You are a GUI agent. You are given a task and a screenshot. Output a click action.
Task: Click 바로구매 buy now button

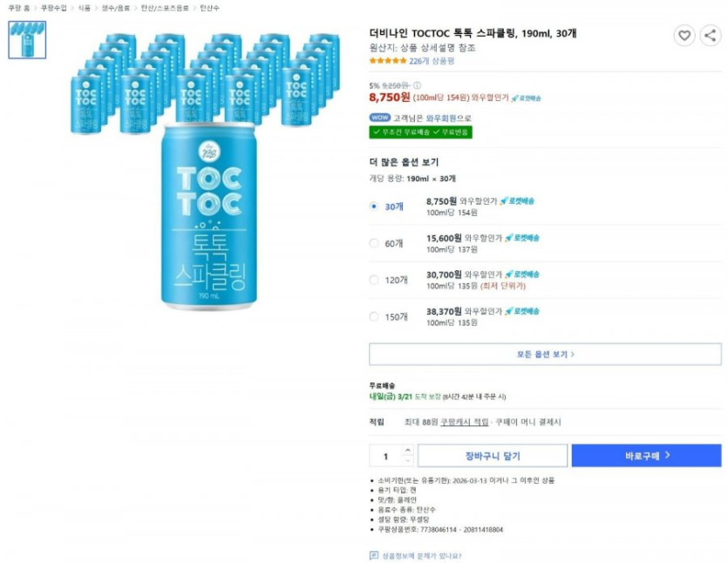tap(646, 455)
